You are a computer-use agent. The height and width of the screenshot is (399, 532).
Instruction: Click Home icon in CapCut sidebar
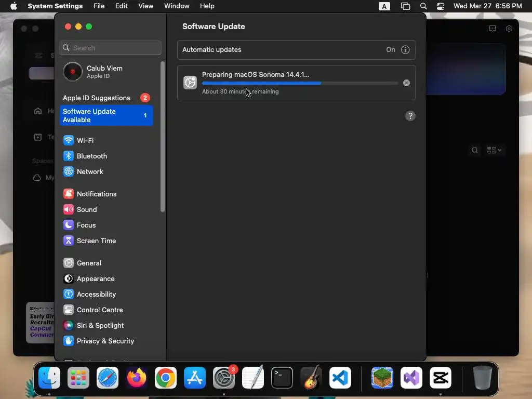tap(38, 111)
